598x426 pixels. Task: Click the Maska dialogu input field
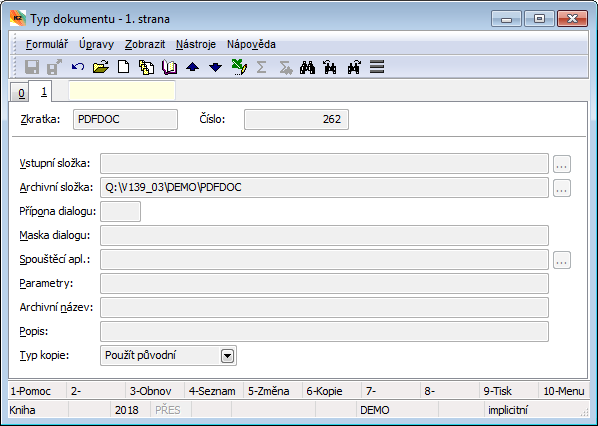click(x=325, y=235)
